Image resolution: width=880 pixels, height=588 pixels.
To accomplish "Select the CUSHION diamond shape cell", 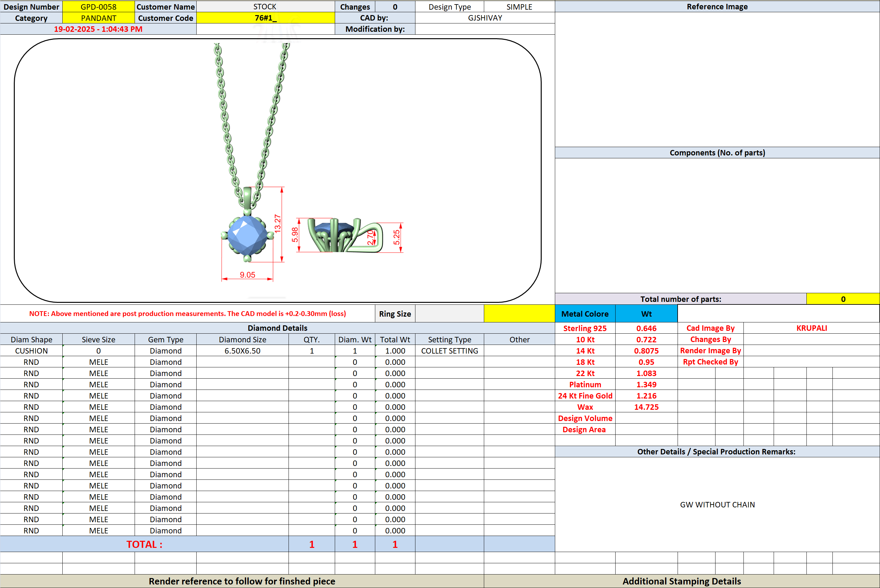I will pos(31,351).
